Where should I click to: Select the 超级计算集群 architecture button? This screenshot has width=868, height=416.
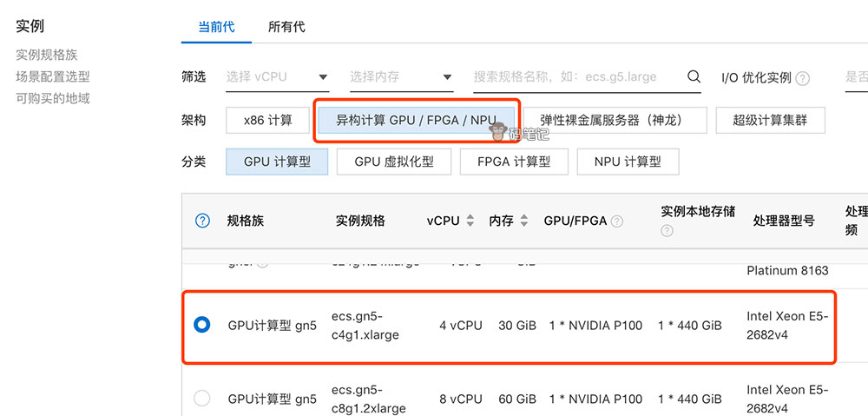tap(770, 120)
